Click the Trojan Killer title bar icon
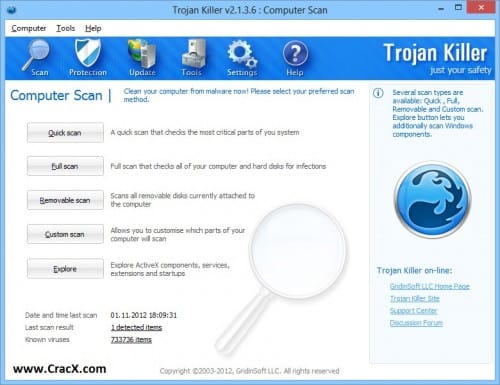 12,10
